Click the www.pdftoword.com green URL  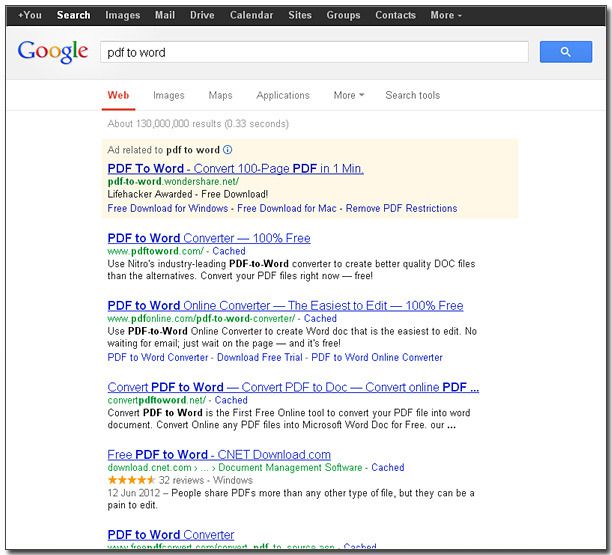155,251
